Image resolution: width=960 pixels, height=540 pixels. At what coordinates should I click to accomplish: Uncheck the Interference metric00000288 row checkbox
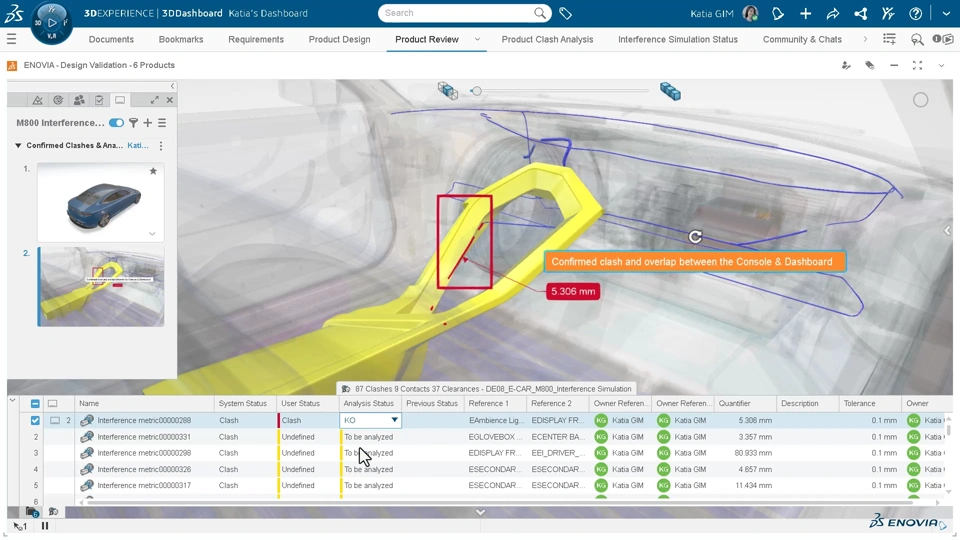35,421
